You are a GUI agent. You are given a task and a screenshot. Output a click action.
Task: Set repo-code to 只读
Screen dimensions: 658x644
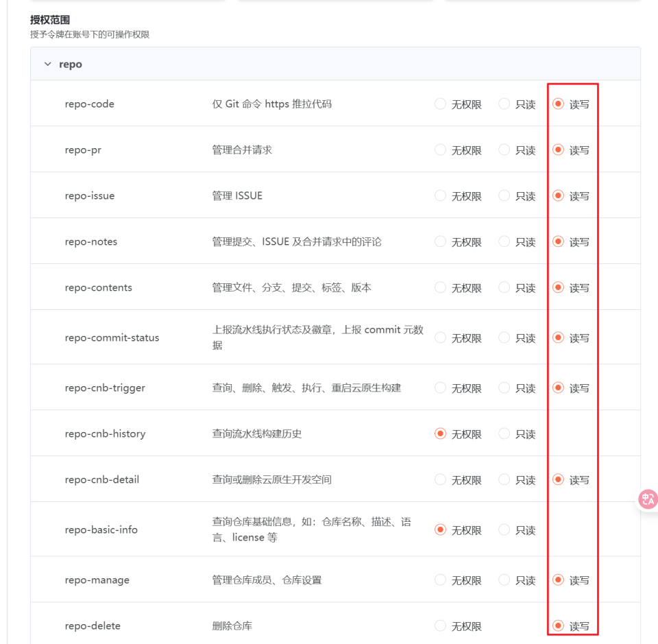tap(504, 104)
